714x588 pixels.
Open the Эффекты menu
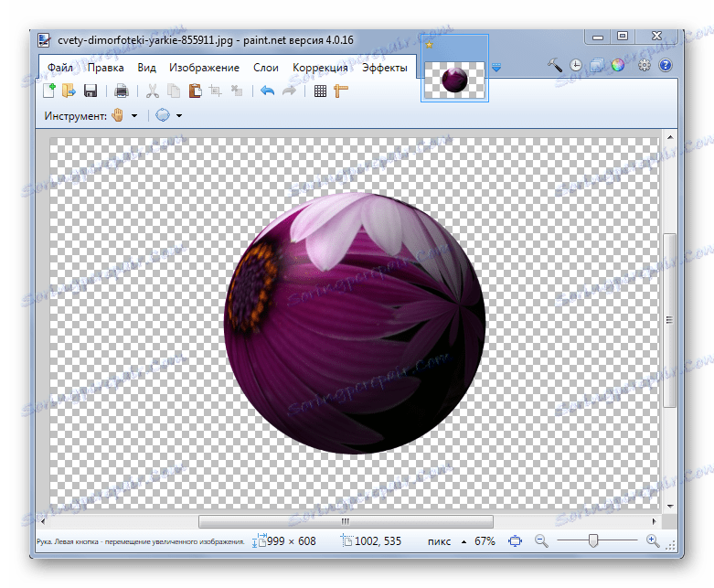385,68
